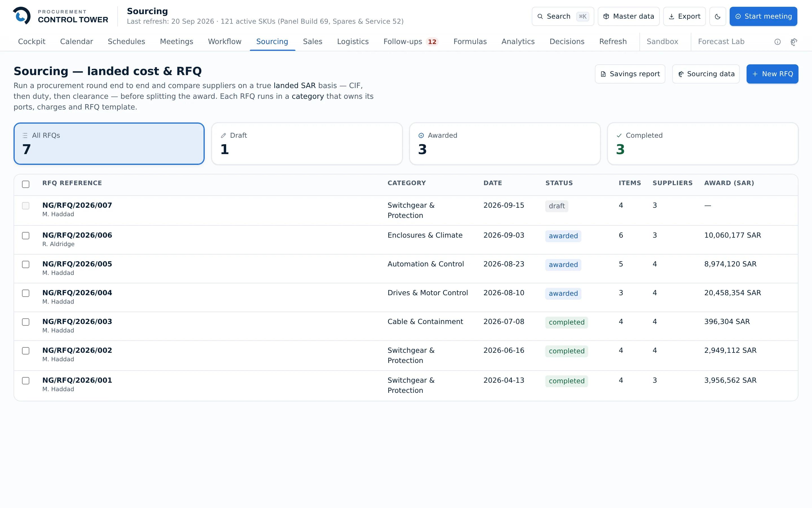Viewport: 812px width, 508px height.
Task: Open RFQ NG/RFQ/2026/004
Action: (x=77, y=293)
